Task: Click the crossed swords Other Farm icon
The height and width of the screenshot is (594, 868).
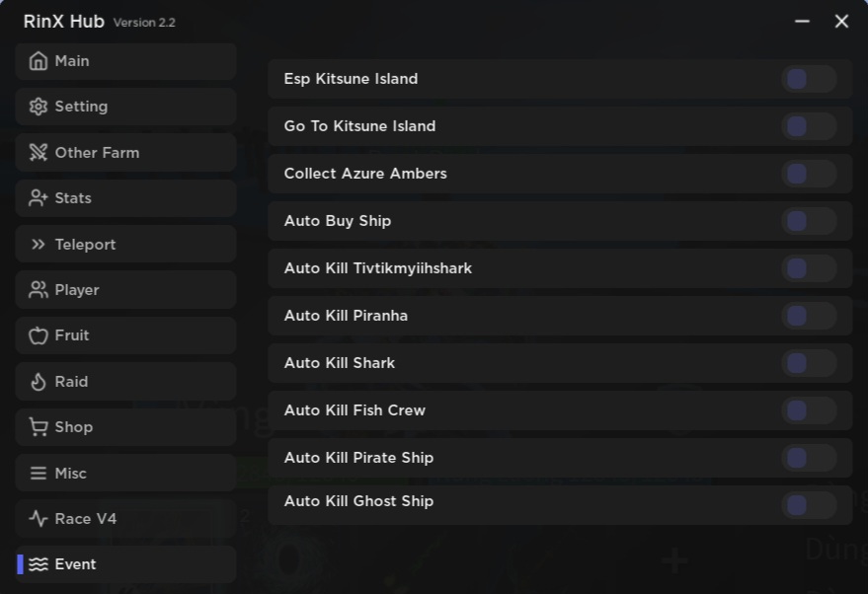Action: click(39, 153)
